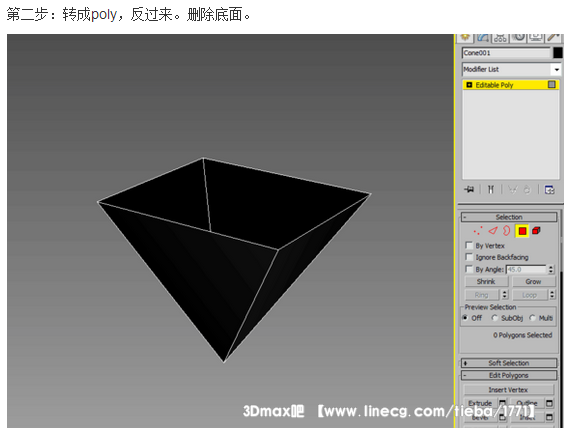The image size is (564, 428).
Task: Click the Pin Stack icon
Action: click(469, 189)
